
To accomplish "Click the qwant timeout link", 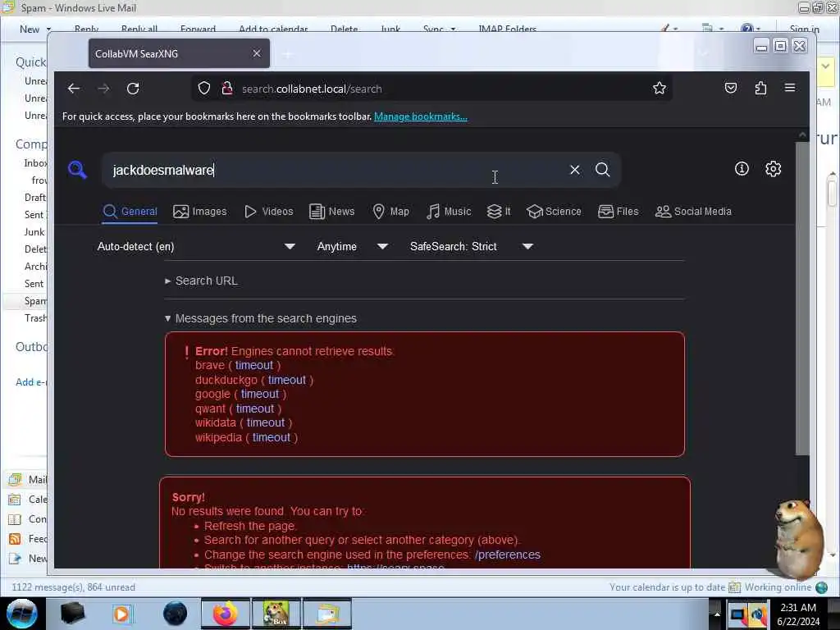I will (x=255, y=409).
